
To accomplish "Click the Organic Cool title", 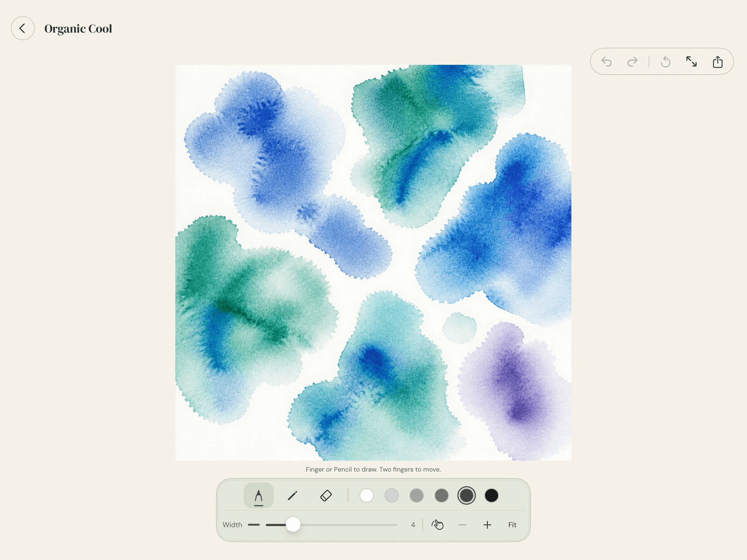I will [x=78, y=28].
